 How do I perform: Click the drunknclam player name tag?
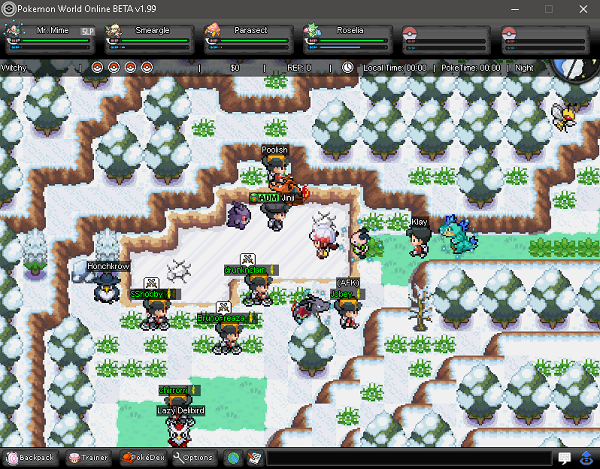pos(250,270)
